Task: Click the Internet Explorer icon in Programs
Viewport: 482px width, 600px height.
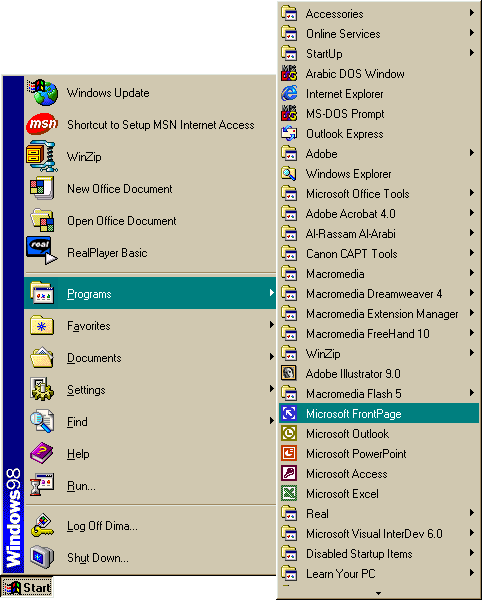Action: tap(289, 93)
